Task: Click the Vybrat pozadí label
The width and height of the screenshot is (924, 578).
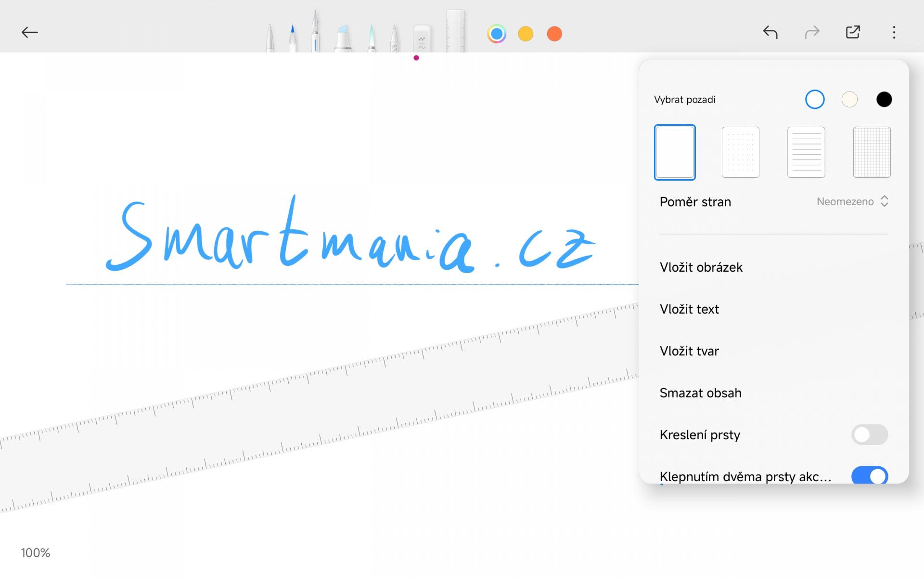Action: pos(684,100)
